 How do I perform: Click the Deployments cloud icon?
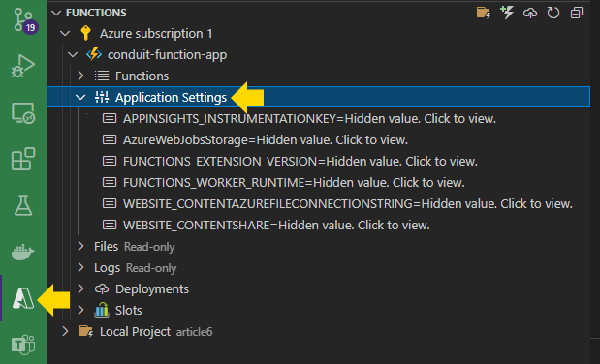(x=102, y=289)
